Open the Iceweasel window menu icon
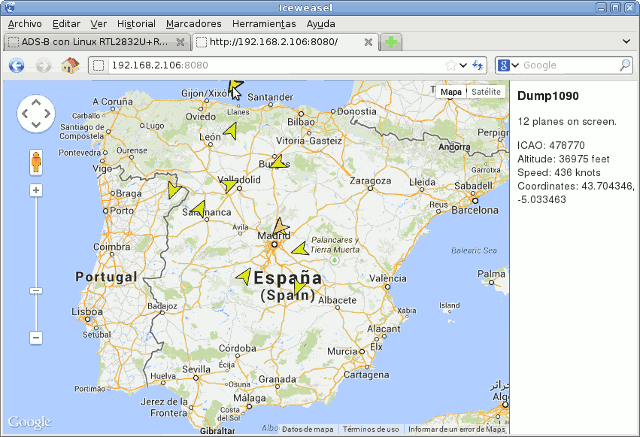 [10, 7]
